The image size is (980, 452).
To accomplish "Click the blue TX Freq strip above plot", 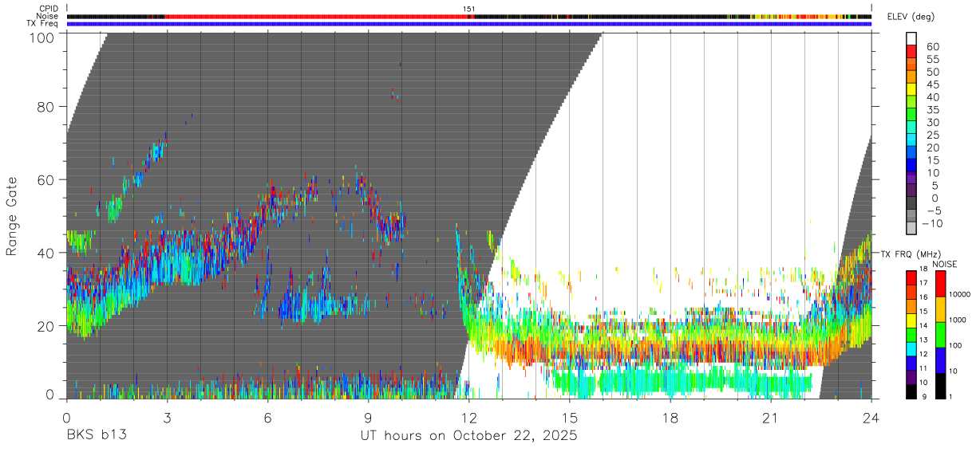I will point(469,23).
